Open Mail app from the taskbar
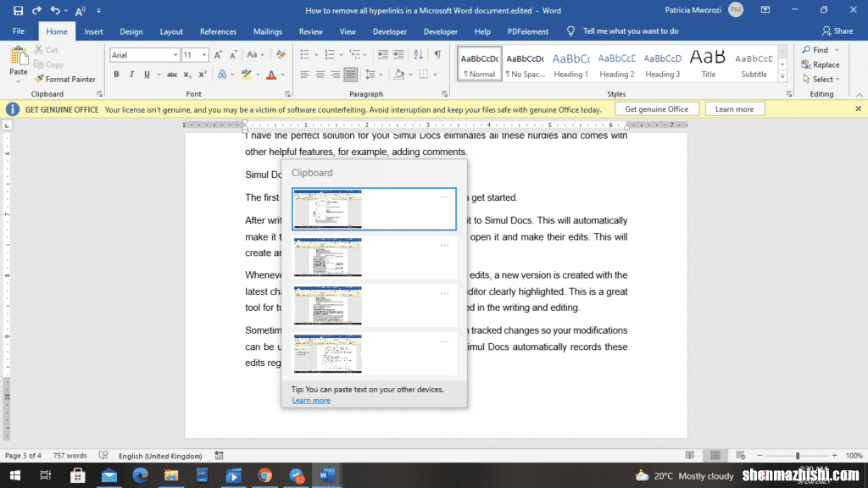Screen dimensions: 868x488 coord(109,475)
